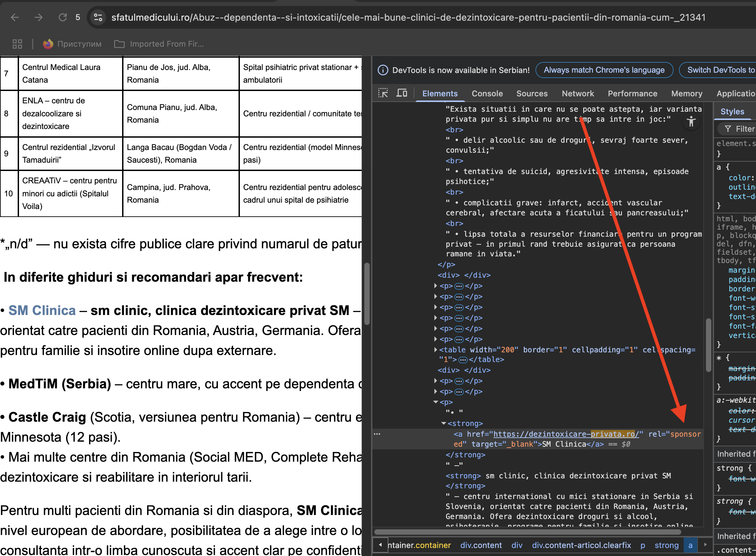Collapse the open <p> node above <strong>

[x=436, y=402]
